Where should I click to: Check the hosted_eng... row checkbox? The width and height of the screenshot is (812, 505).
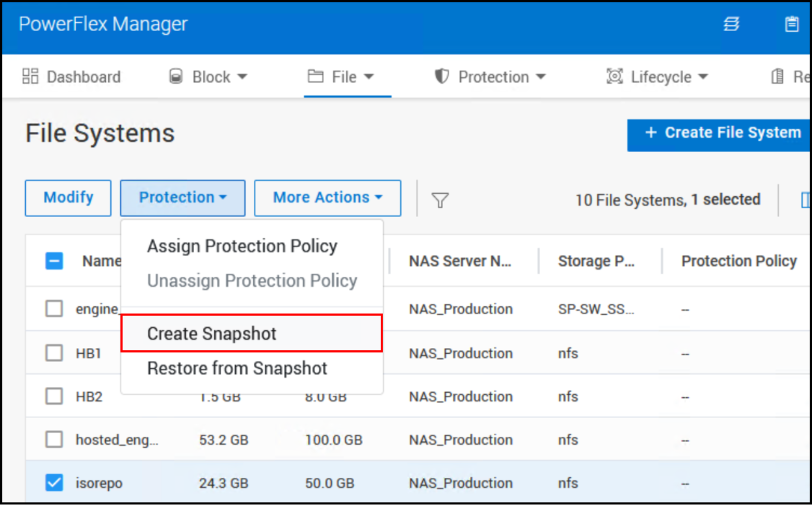pos(54,440)
